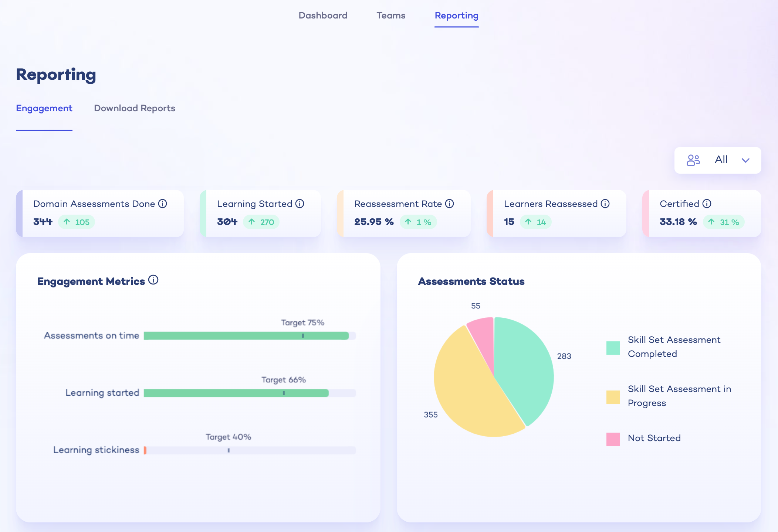Navigate to the Dashboard
This screenshot has width=778, height=532.
point(323,16)
